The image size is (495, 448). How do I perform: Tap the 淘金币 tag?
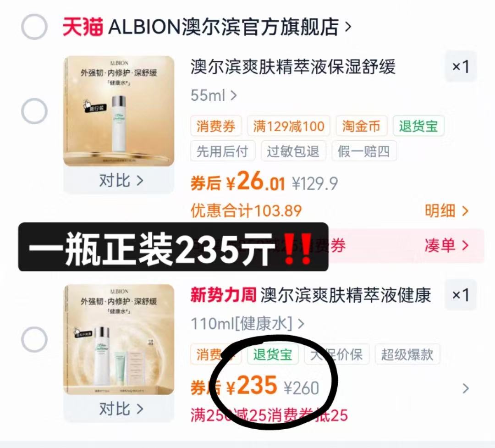[361, 126]
